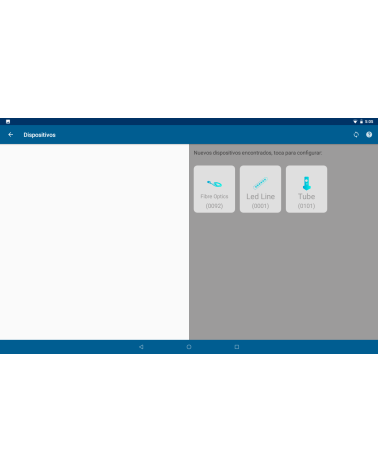Tap the Android back navigation button
This screenshot has width=378, height=472.
coord(141,347)
